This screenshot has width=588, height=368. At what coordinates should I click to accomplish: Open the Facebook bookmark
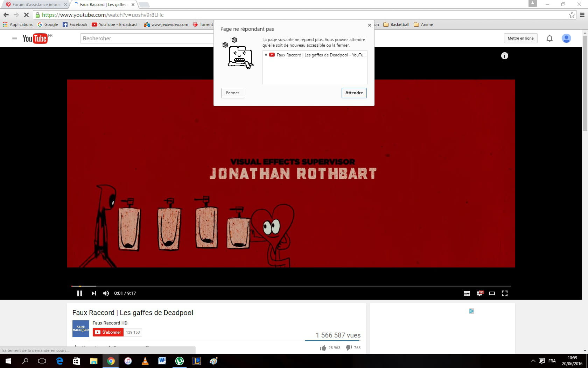pyautogui.click(x=75, y=25)
